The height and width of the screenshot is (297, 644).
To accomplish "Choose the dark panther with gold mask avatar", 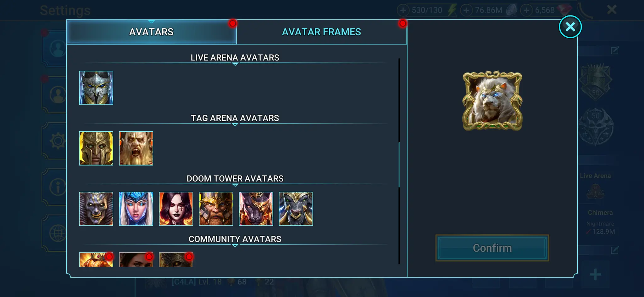I will click(256, 209).
